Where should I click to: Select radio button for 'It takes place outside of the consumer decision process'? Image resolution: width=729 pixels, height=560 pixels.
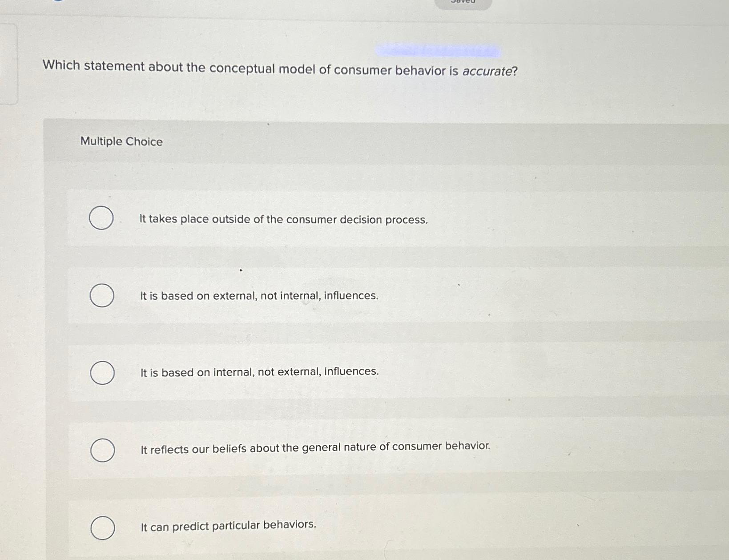[101, 218]
